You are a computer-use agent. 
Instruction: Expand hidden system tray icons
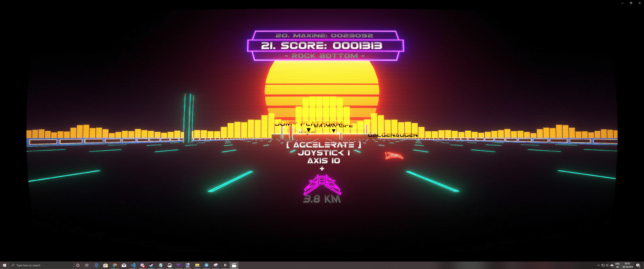(x=598, y=265)
